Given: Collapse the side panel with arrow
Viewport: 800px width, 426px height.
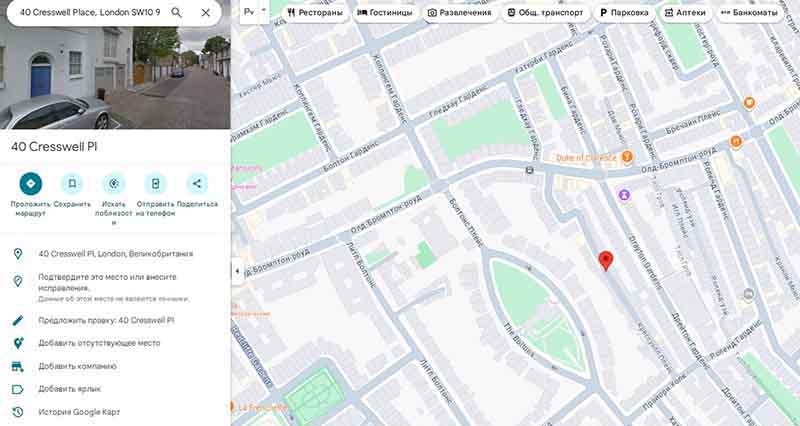Looking at the screenshot, I should (237, 271).
